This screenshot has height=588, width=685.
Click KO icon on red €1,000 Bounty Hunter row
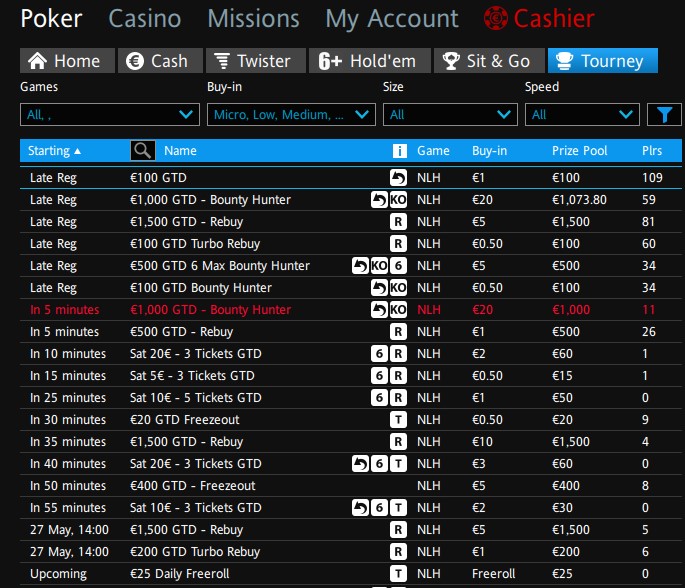pos(398,309)
